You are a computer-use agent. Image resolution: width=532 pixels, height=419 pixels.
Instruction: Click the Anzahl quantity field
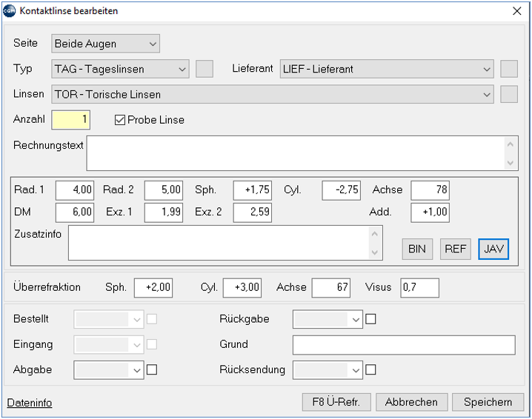click(70, 120)
